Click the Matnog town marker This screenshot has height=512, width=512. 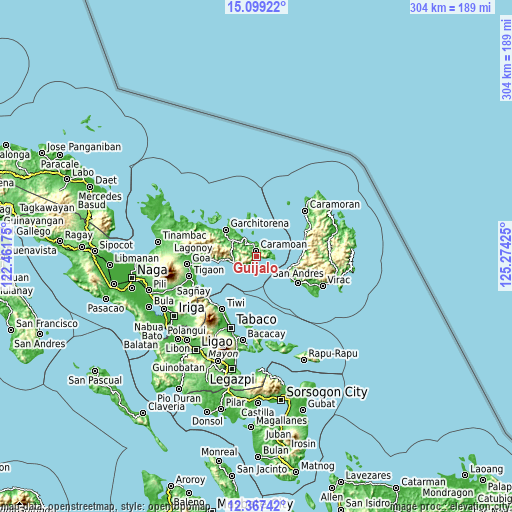[296, 472]
